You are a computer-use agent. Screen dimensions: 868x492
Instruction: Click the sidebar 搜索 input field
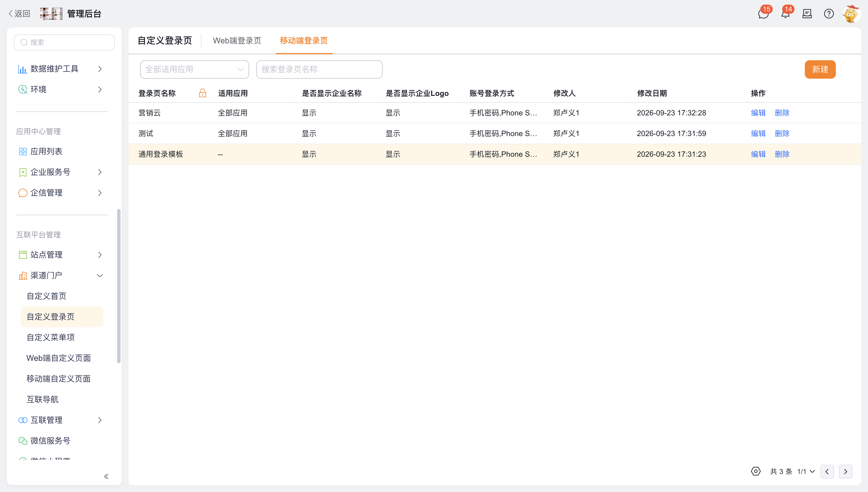click(64, 42)
